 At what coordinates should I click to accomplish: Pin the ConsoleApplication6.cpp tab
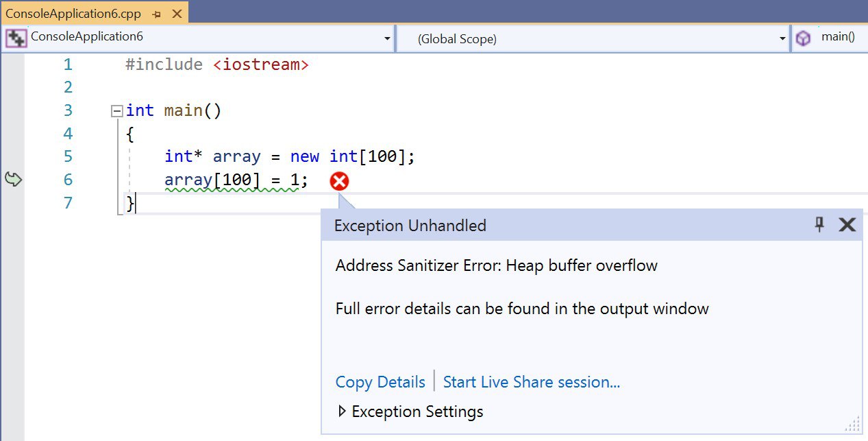click(x=156, y=14)
